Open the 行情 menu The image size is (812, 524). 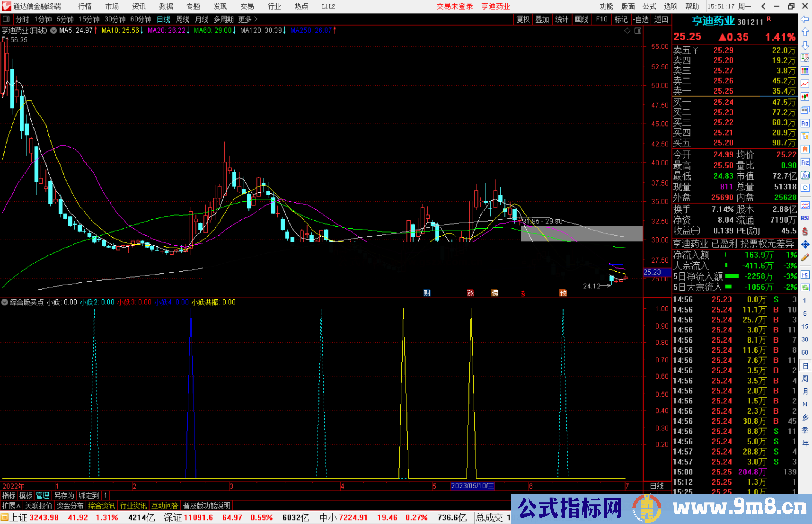[x=85, y=6]
